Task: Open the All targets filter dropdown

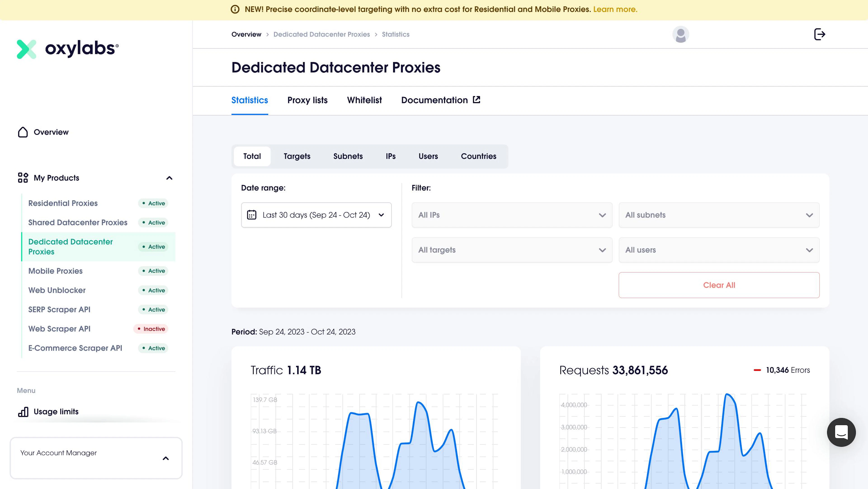Action: [x=512, y=250]
